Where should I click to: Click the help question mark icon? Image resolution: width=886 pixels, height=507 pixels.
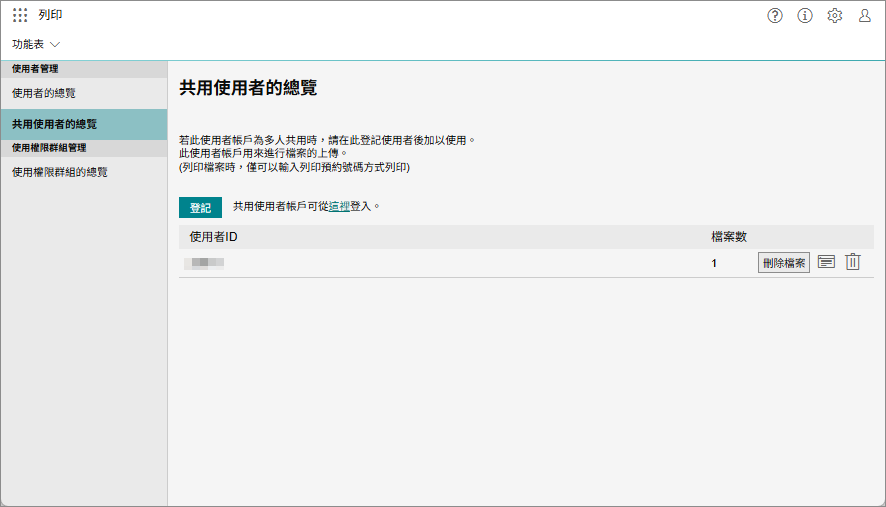774,16
